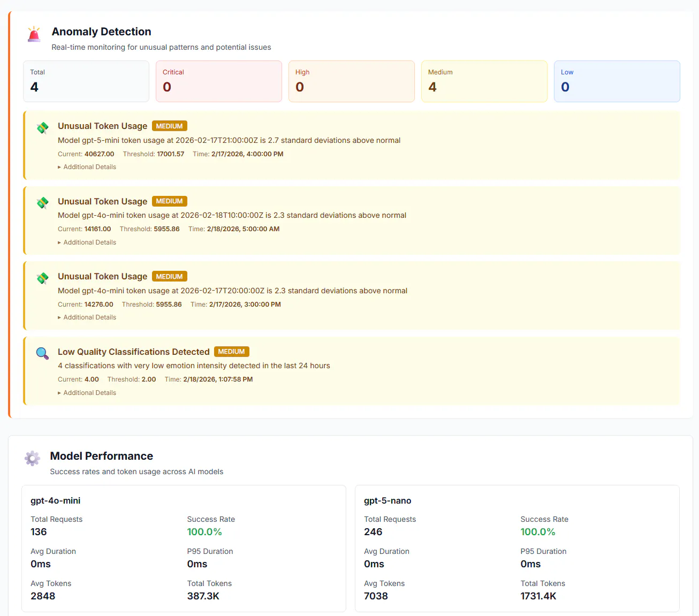The image size is (699, 616).
Task: Click the low emotion intensity description text
Action: point(194,366)
